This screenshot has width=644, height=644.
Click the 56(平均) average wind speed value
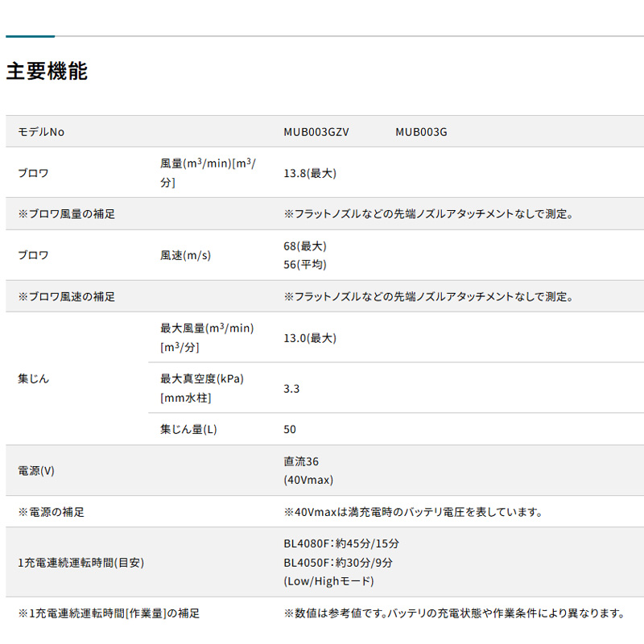coord(305,264)
